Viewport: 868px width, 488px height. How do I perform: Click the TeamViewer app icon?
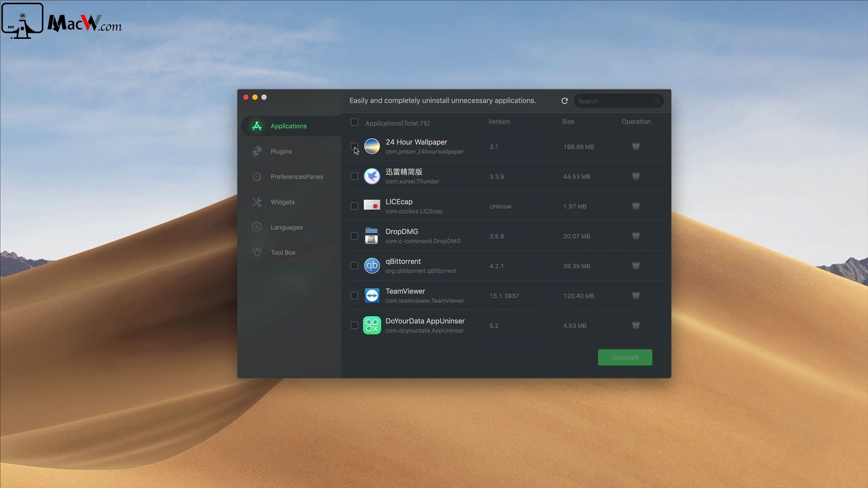[372, 296]
